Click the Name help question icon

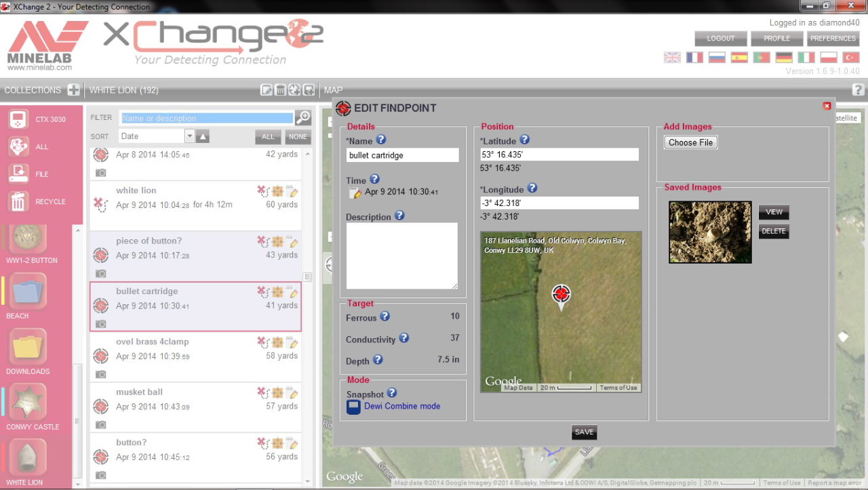click(380, 140)
